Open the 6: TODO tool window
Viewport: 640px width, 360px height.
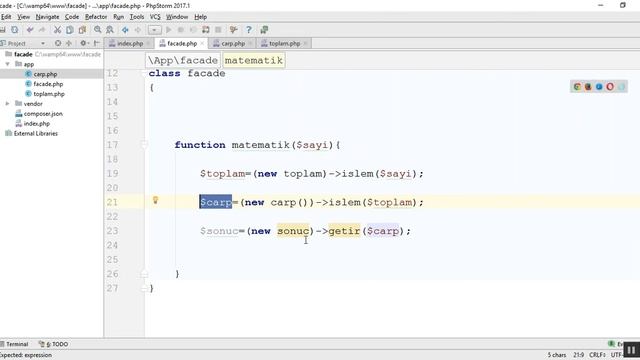tap(53, 344)
